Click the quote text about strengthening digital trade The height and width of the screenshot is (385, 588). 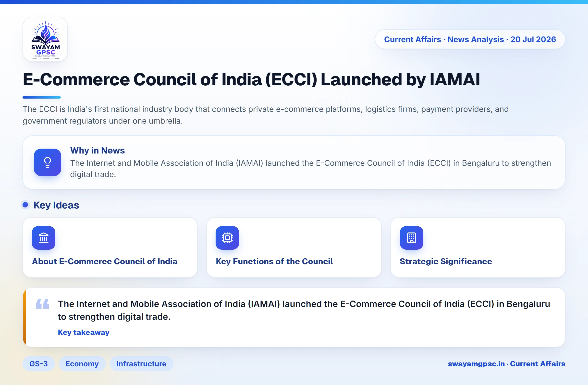click(304, 310)
